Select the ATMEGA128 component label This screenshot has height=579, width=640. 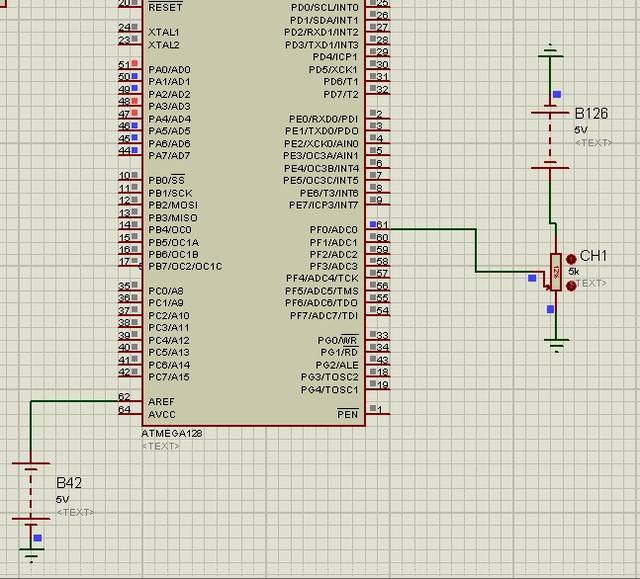point(172,433)
